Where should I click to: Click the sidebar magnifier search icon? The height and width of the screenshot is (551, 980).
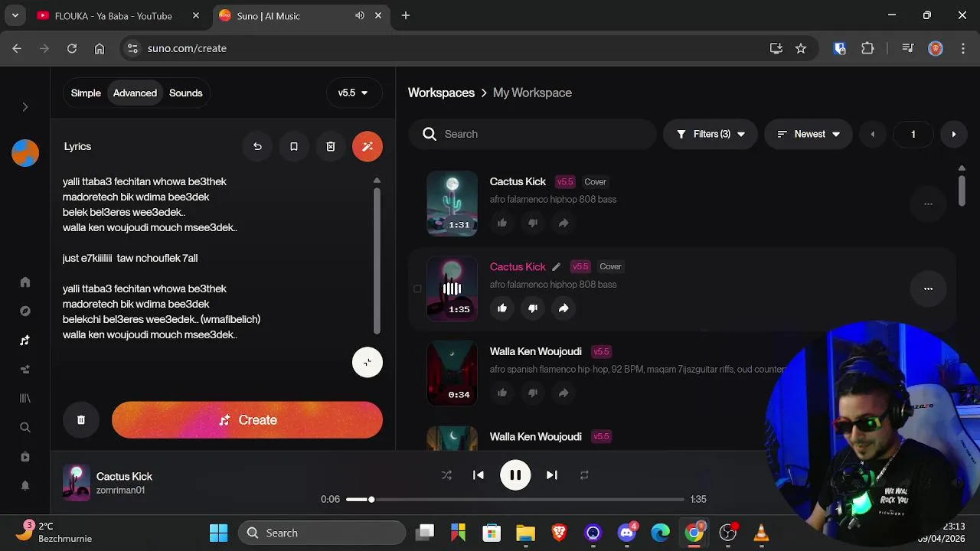click(x=25, y=428)
